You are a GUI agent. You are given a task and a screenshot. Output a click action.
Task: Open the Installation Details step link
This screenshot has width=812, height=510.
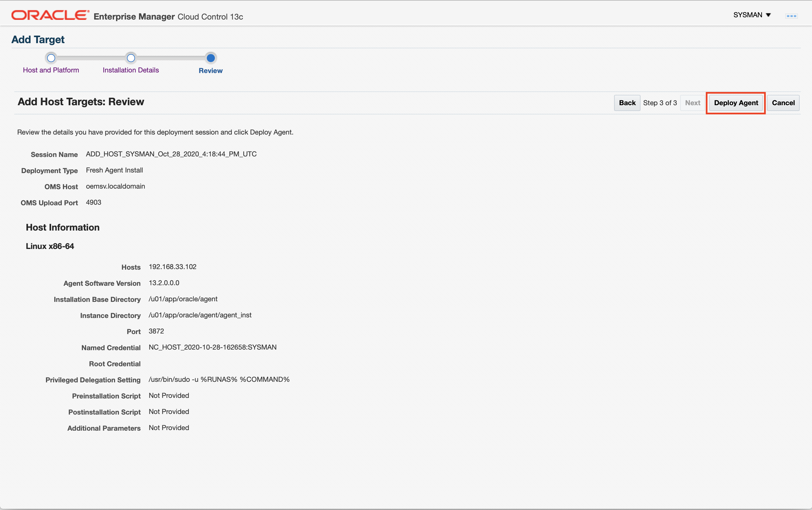click(x=131, y=70)
